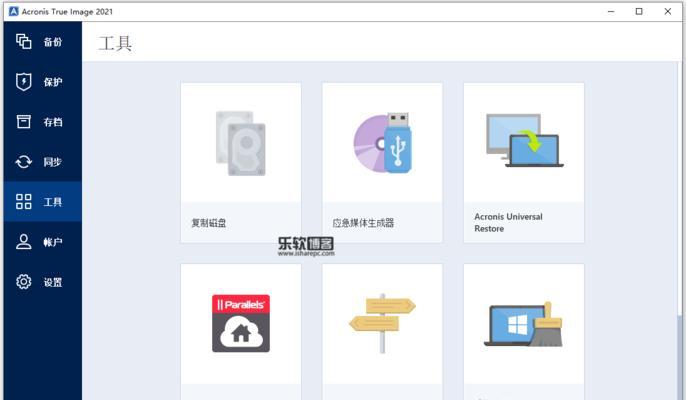Close the Acronis True Image window

point(668,11)
